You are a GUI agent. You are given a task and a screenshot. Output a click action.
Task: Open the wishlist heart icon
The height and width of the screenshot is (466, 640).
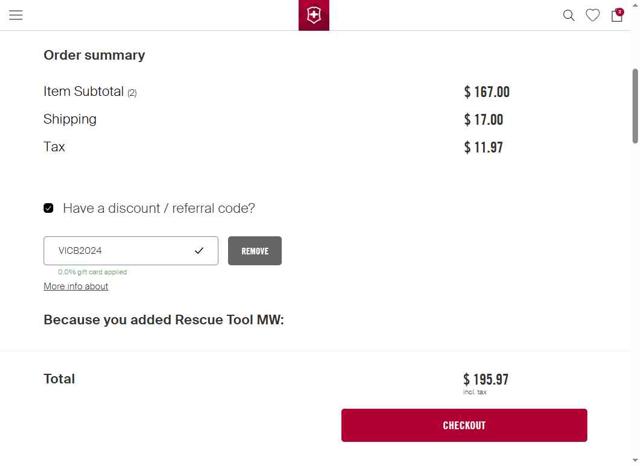tap(592, 15)
